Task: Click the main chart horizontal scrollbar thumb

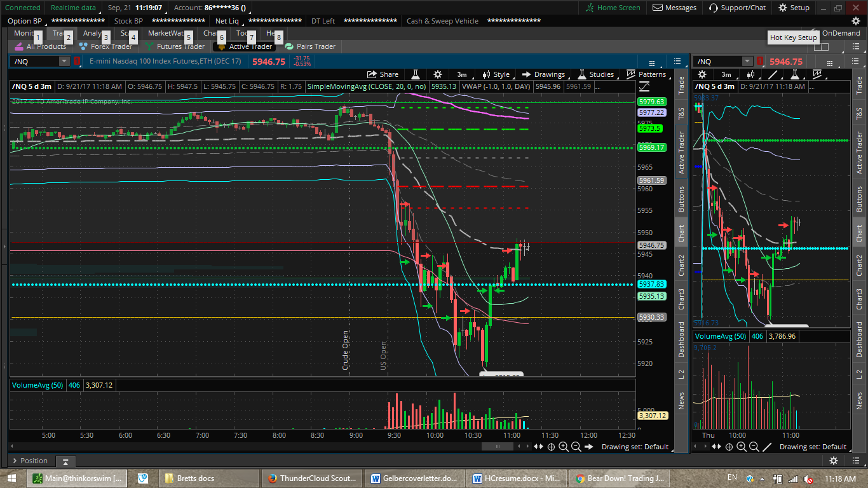Action: pyautogui.click(x=498, y=447)
